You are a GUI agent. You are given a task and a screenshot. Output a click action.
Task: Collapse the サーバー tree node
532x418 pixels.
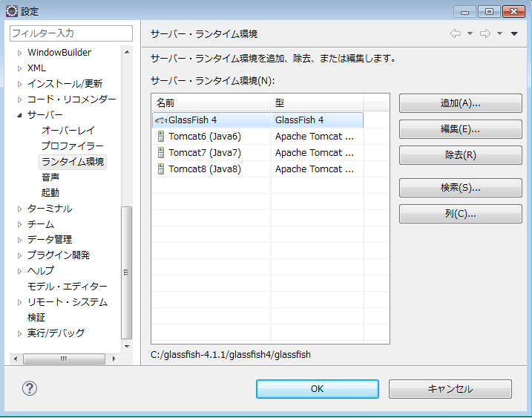pyautogui.click(x=19, y=115)
